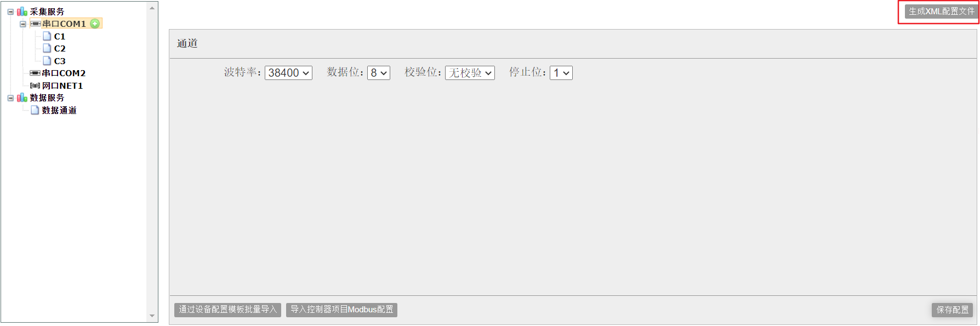Open the 校验位 parity dropdown
The width and height of the screenshot is (980, 326).
point(470,73)
